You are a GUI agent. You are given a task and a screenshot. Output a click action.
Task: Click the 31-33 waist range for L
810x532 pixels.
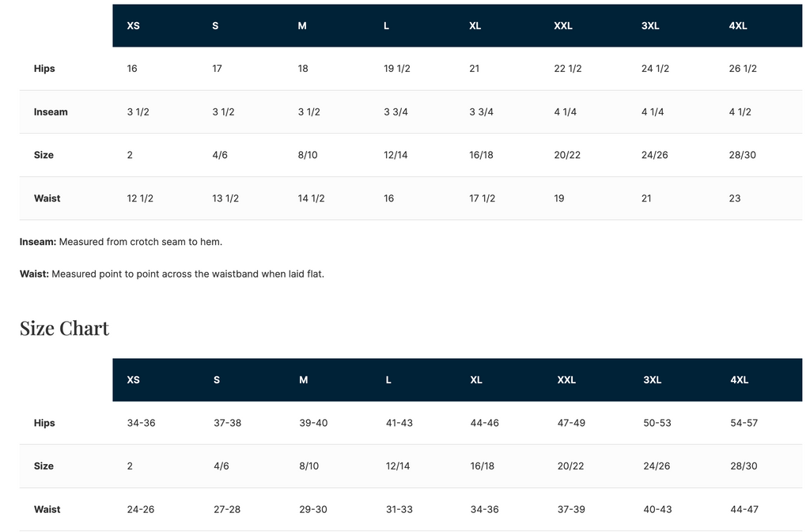pyautogui.click(x=399, y=509)
